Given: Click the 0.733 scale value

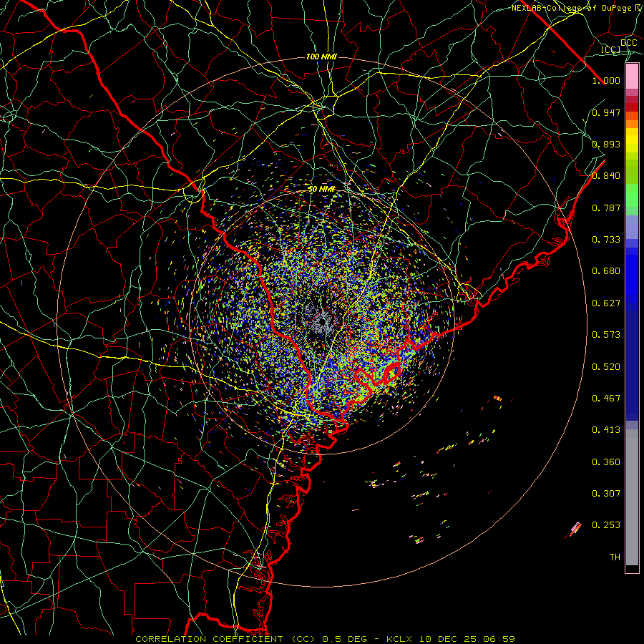Looking at the screenshot, I should (606, 240).
